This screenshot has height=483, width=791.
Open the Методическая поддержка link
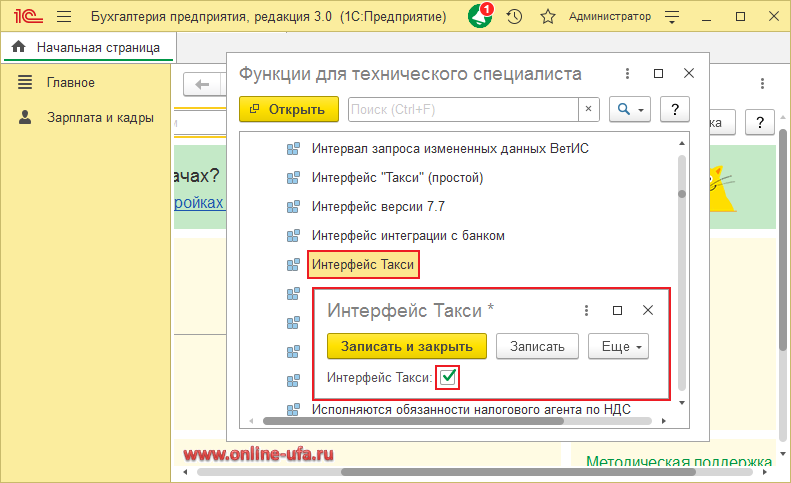point(679,461)
